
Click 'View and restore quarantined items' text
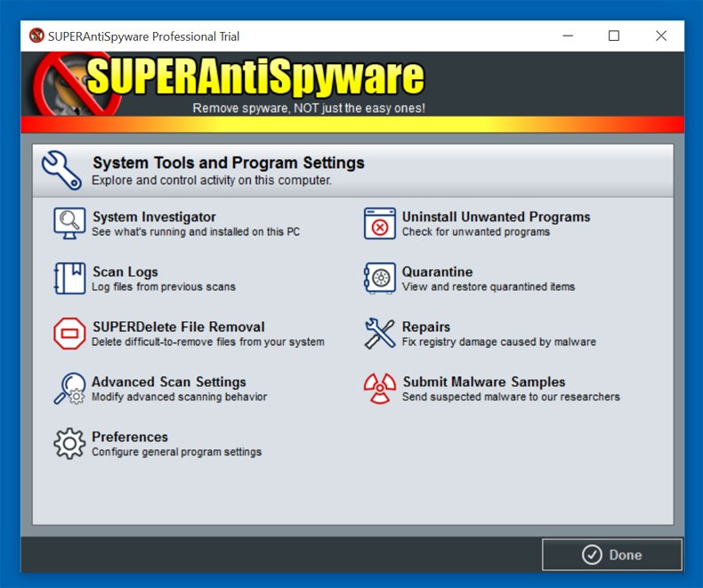point(489,286)
